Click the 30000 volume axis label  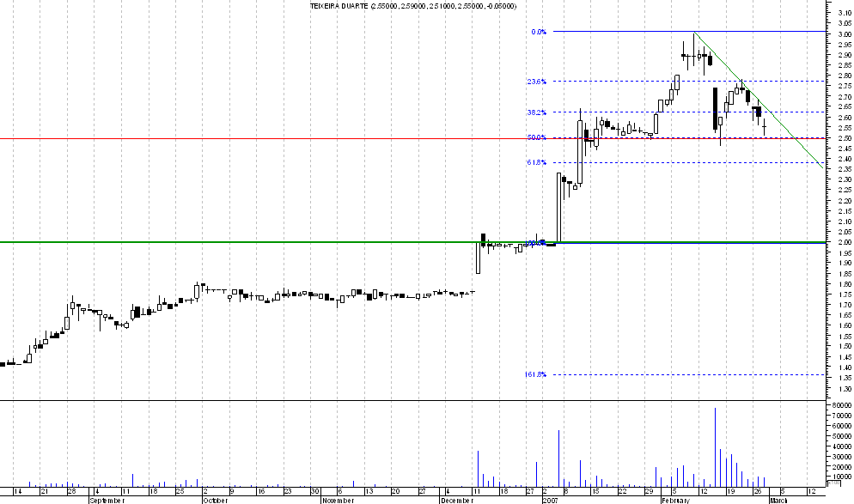click(x=842, y=457)
